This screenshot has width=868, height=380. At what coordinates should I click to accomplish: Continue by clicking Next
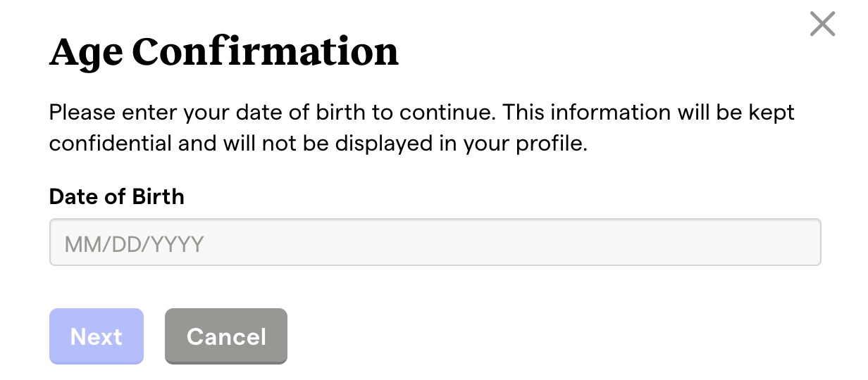[x=97, y=336]
